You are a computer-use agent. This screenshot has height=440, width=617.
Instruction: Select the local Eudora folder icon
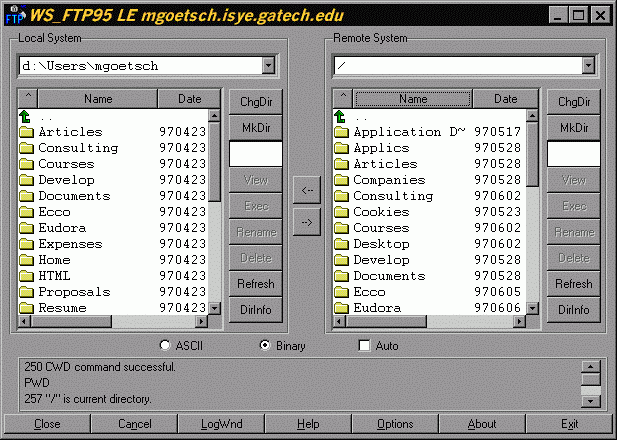(27, 228)
